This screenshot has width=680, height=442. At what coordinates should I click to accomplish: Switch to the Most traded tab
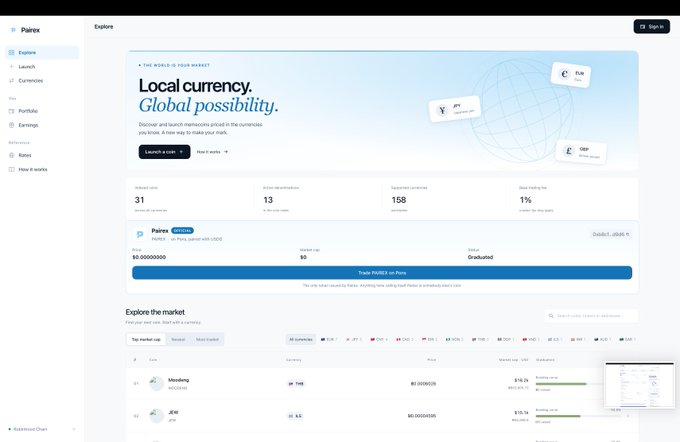point(207,339)
